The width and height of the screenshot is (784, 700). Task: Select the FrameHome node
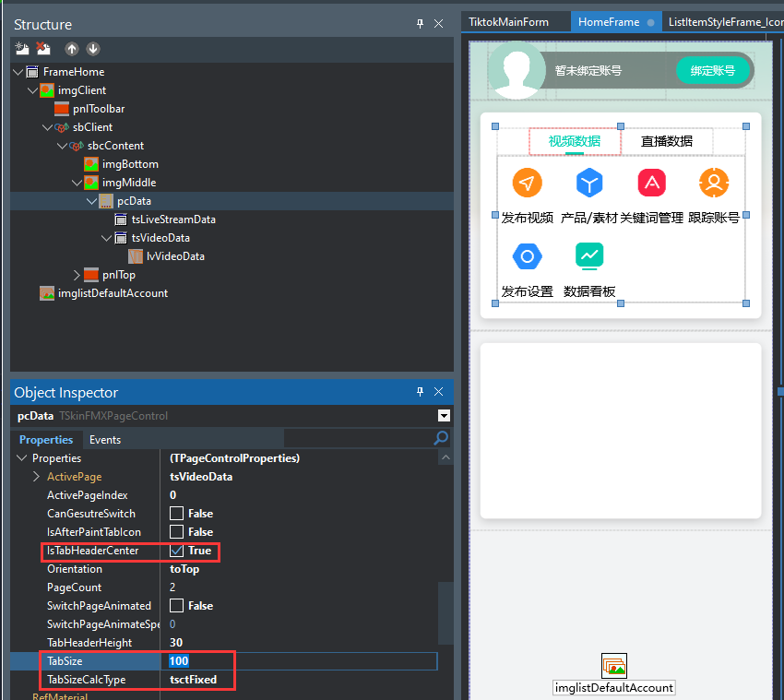74,72
